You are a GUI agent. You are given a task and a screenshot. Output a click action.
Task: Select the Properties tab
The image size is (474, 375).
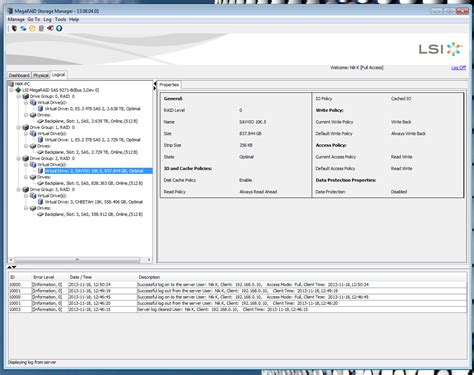[x=169, y=85]
